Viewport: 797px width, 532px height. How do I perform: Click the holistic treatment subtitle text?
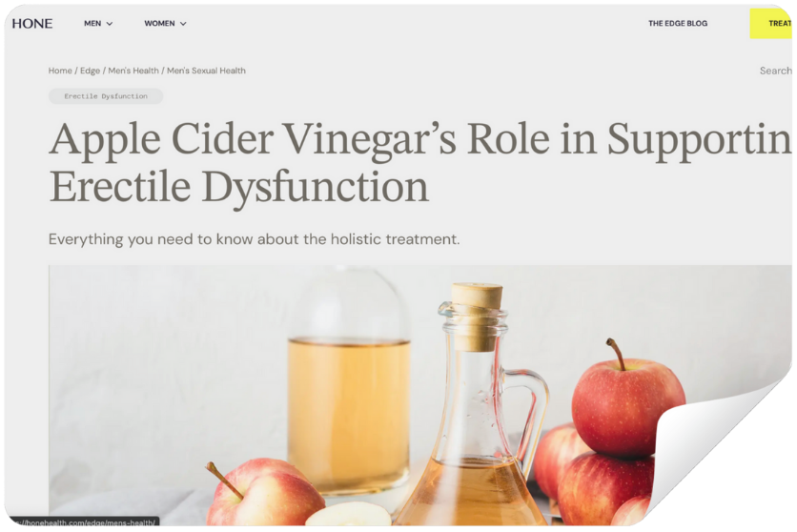(x=254, y=239)
